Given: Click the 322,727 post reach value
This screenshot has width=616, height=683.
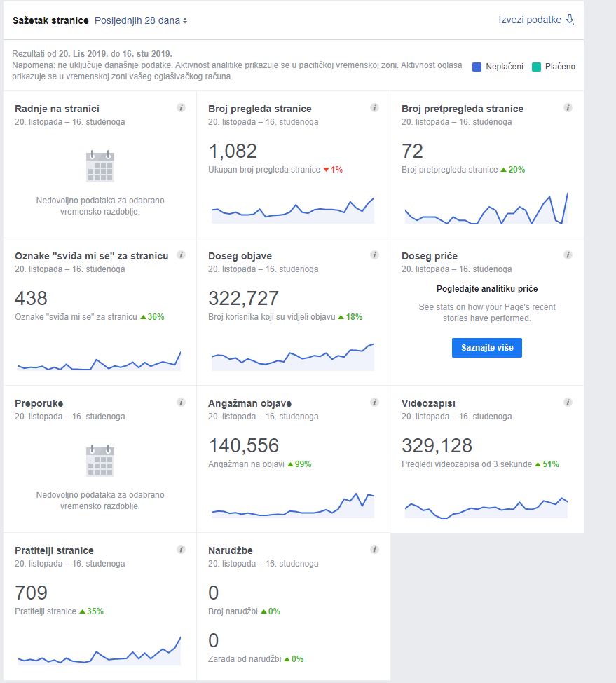Looking at the screenshot, I should (243, 299).
